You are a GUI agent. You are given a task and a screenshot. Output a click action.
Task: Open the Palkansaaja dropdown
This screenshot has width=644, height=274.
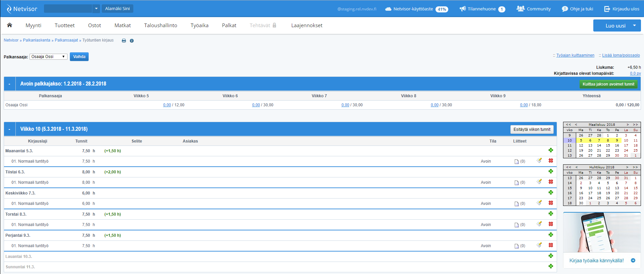click(48, 57)
